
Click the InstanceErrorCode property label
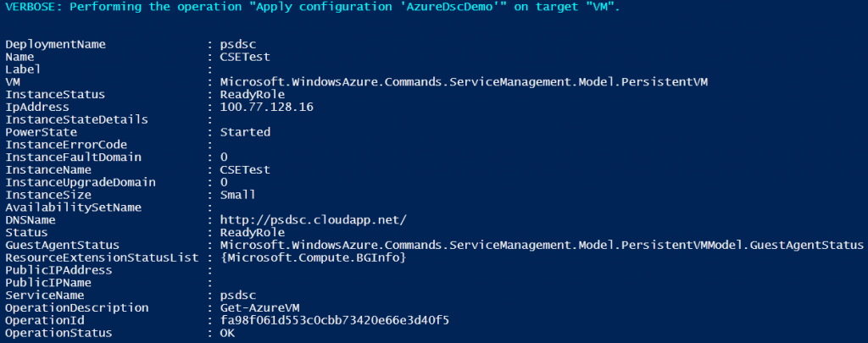(x=66, y=144)
